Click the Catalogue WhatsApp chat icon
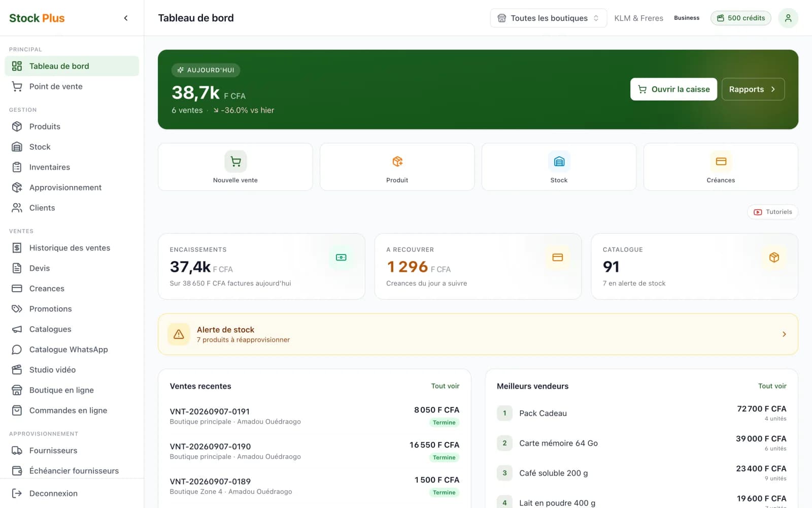This screenshot has width=812, height=508. coord(17,350)
